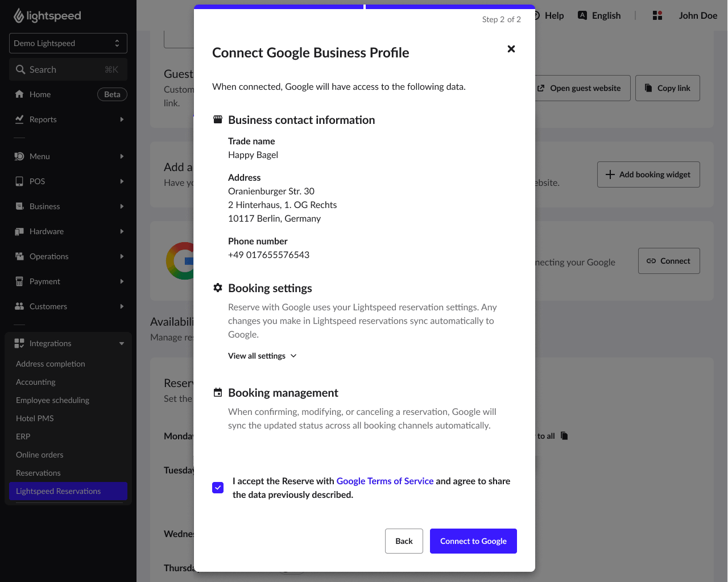Expand the Operations submenu arrow
728x582 pixels.
(x=122, y=256)
